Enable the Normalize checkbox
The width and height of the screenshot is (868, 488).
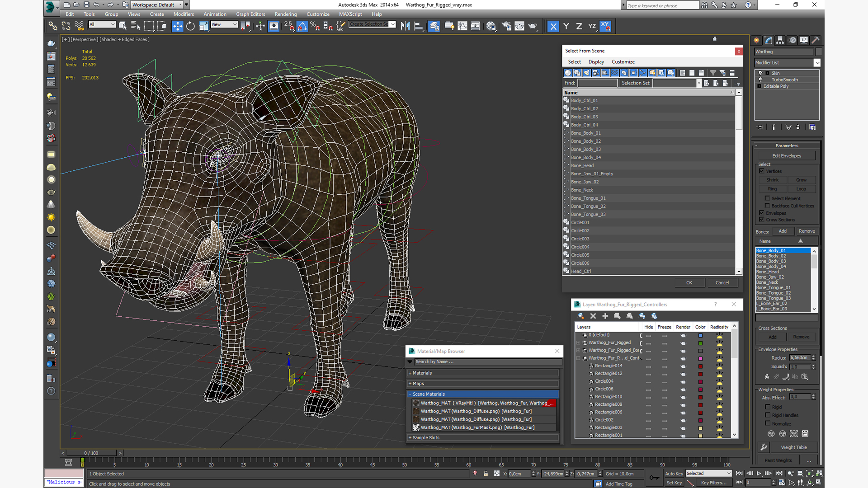click(x=768, y=423)
